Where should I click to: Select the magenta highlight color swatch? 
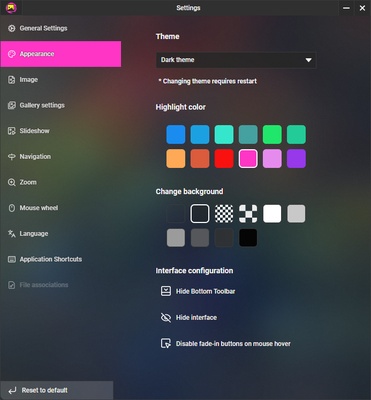click(248, 158)
